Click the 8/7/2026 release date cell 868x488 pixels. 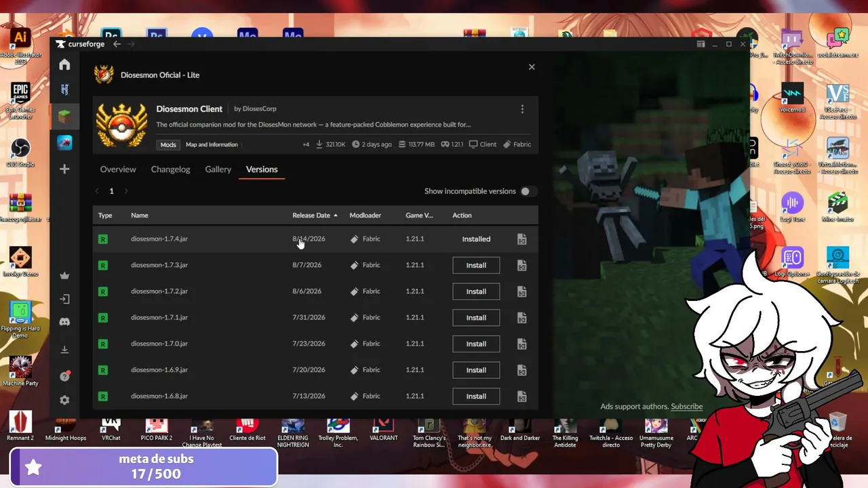point(307,265)
